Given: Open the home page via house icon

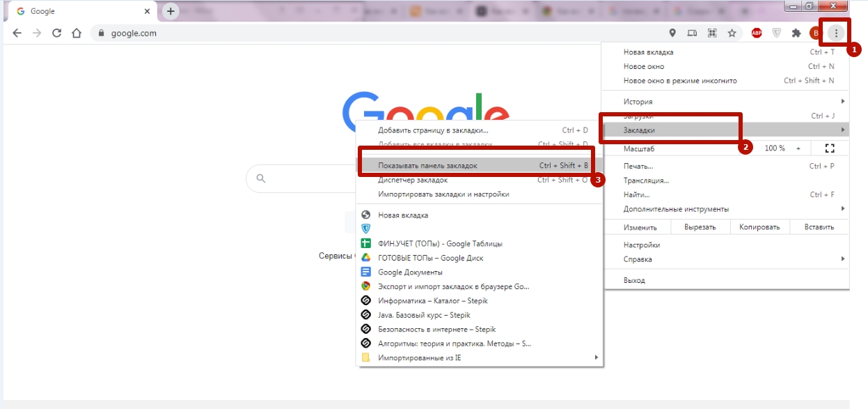Looking at the screenshot, I should [x=77, y=33].
